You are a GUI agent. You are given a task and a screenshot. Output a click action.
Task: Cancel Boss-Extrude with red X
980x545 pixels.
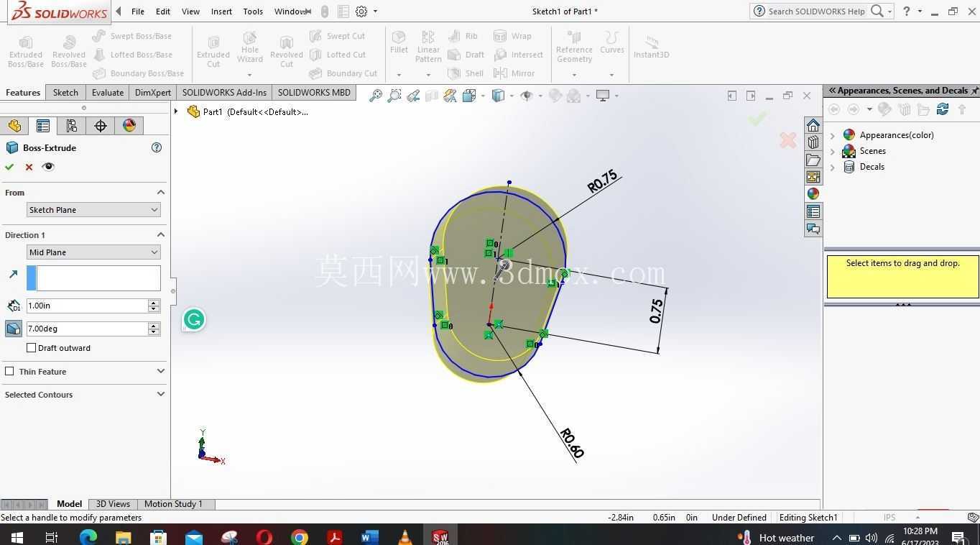29,167
